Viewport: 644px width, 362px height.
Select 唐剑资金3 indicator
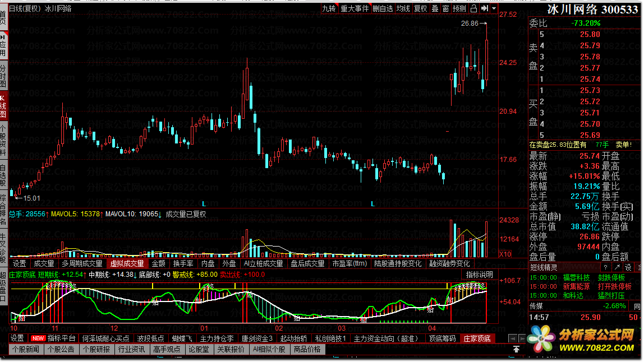click(x=257, y=338)
